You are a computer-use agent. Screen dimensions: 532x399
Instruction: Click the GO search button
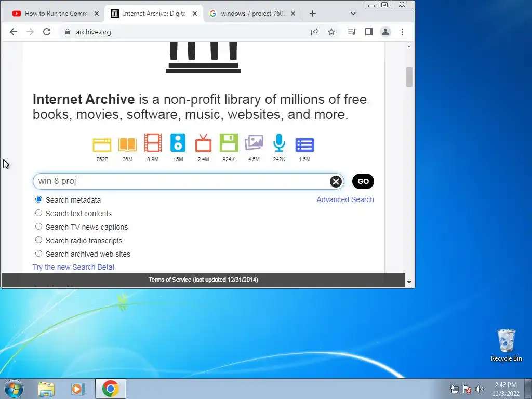[x=363, y=181]
